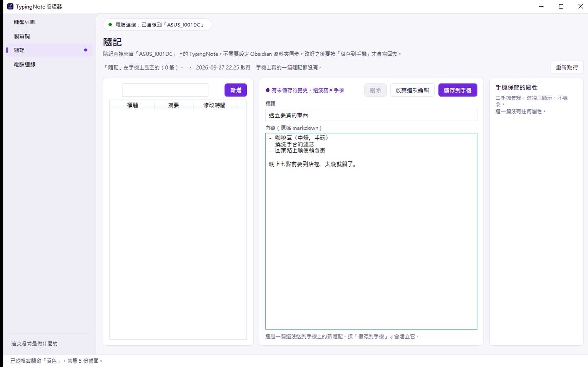
Task: Click 放棄這次編輯 button
Action: point(412,90)
